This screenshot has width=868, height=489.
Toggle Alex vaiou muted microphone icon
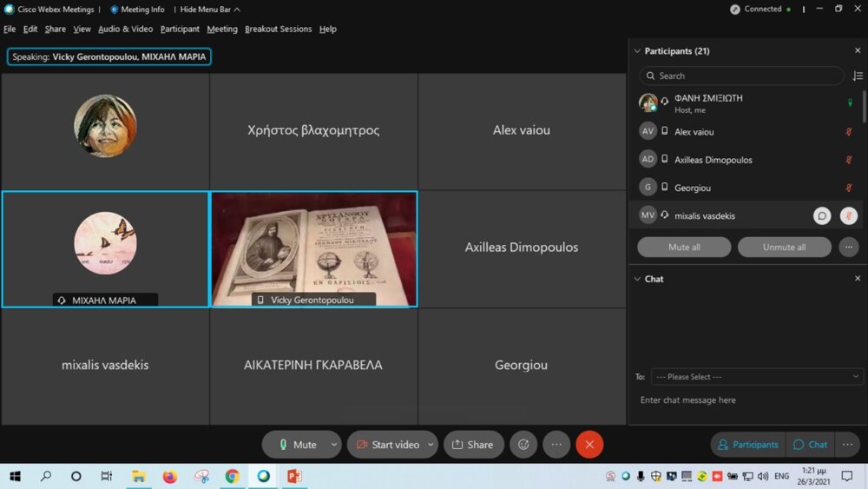pos(849,132)
